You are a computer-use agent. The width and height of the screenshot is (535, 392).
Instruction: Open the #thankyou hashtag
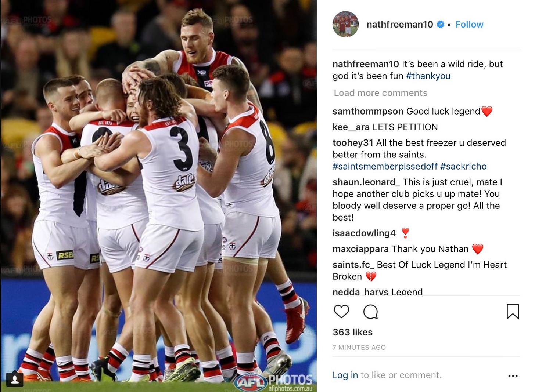click(x=428, y=76)
